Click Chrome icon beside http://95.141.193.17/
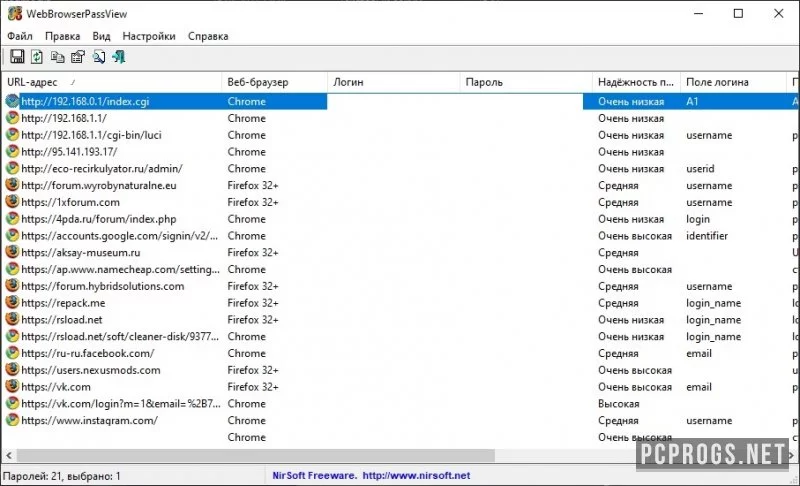Image resolution: width=800 pixels, height=486 pixels. coord(12,151)
